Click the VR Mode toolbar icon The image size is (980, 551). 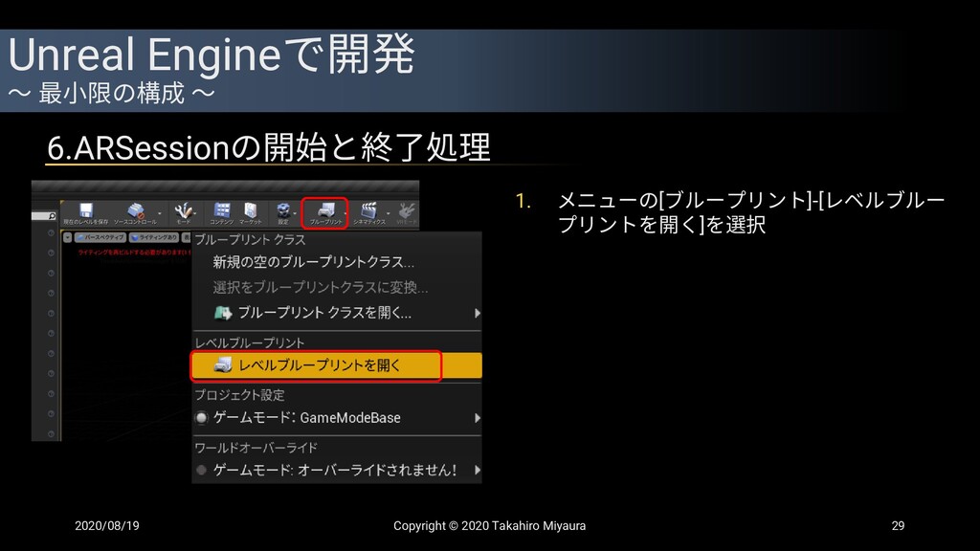(x=406, y=212)
